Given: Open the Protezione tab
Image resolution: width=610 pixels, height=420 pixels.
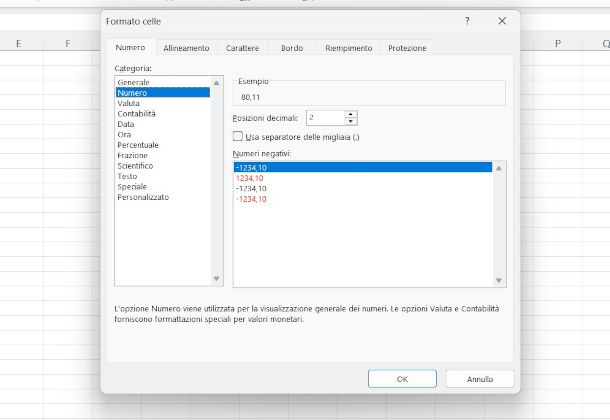Looking at the screenshot, I should point(407,48).
